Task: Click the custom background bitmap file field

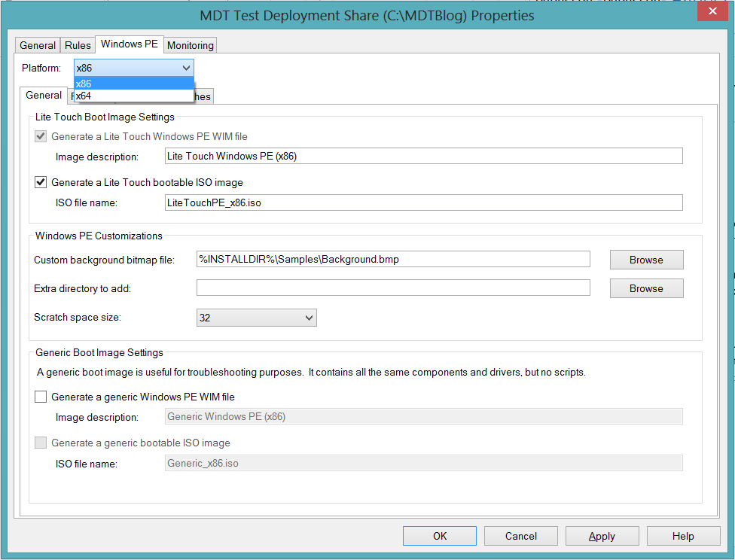Action: pos(393,259)
